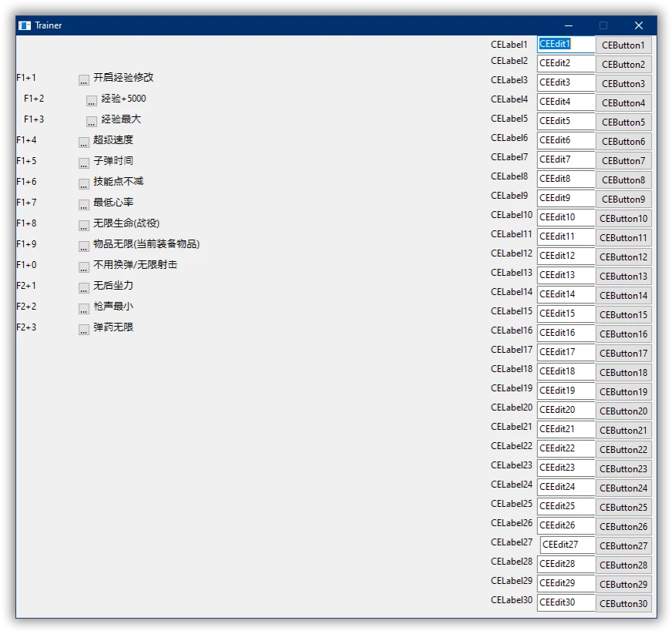Toggle 弹药无限 checkbox
Image resolution: width=672 pixels, height=634 pixels.
point(83,330)
